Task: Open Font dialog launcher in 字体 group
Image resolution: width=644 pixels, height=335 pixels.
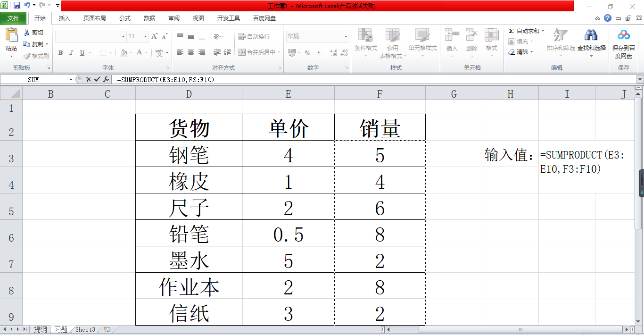Action: [167, 67]
